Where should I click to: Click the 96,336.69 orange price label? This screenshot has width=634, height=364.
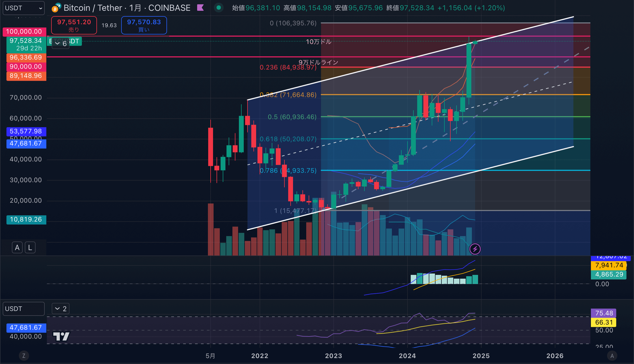(26, 57)
